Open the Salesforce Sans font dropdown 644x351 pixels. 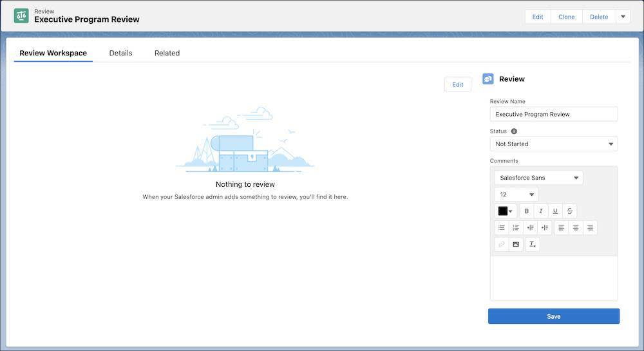(x=538, y=178)
